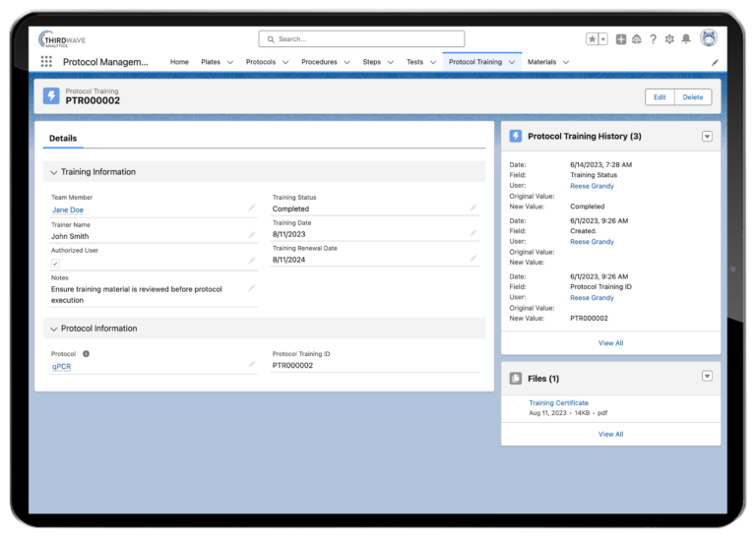
Task: Edit the Training Date field pencil
Action: [x=473, y=233]
